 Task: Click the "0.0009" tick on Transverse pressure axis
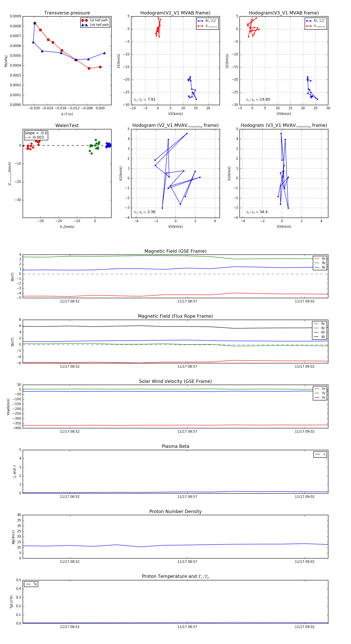[15, 17]
